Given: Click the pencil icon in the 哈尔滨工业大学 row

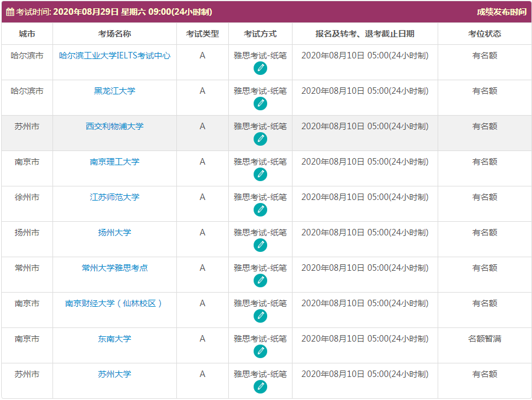Looking at the screenshot, I should (260, 68).
